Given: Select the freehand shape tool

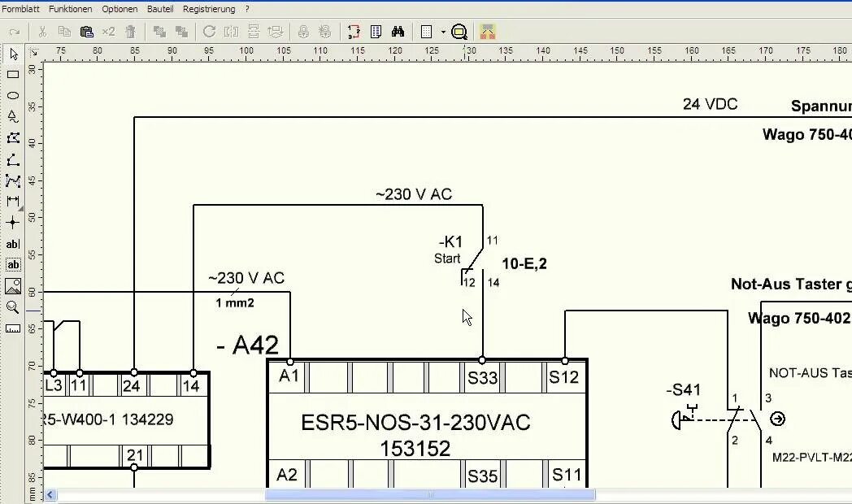Looking at the screenshot, I should pyautogui.click(x=13, y=117).
